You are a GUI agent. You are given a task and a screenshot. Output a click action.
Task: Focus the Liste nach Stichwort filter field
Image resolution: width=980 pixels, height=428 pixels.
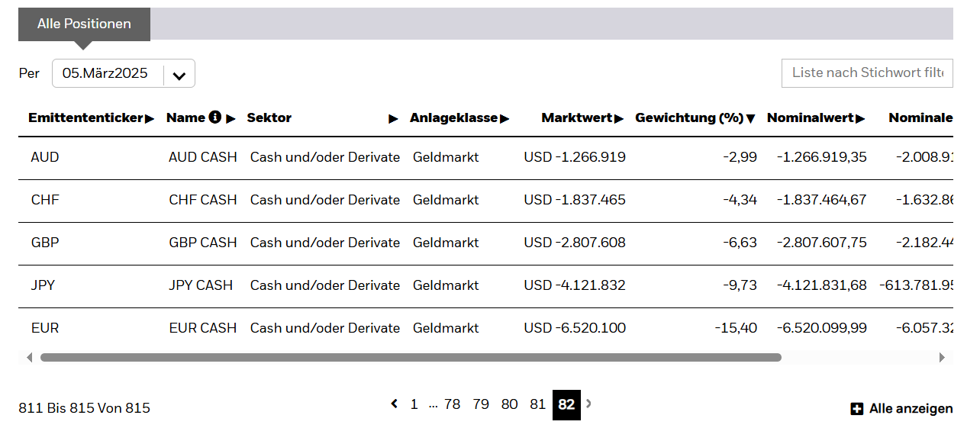point(867,72)
